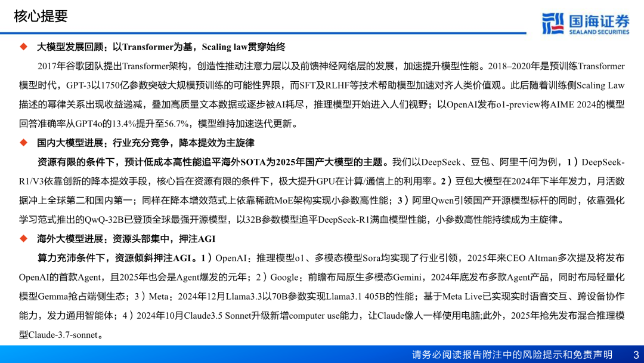Click text 型Claude-3.7-sonnet
This screenshot has width=644, height=363.
[x=58, y=334]
